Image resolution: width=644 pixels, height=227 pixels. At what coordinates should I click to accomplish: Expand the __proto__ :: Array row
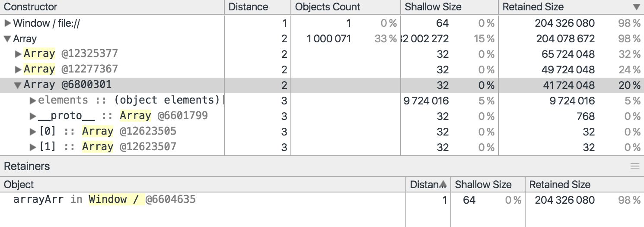pyautogui.click(x=33, y=117)
